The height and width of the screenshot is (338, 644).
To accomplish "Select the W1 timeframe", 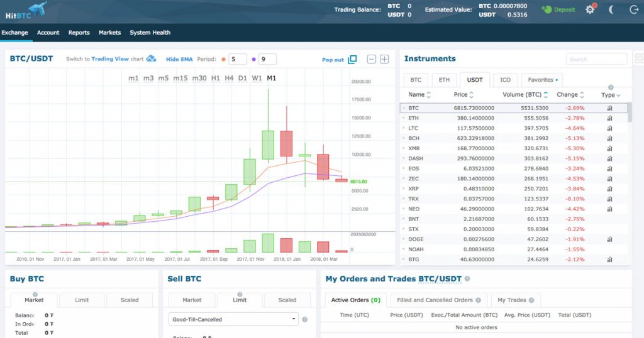I will tap(257, 78).
